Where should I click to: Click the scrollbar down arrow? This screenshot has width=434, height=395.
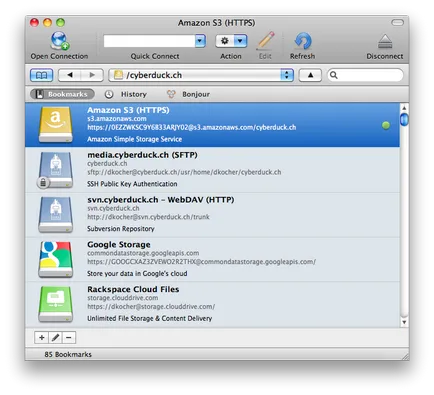(404, 322)
